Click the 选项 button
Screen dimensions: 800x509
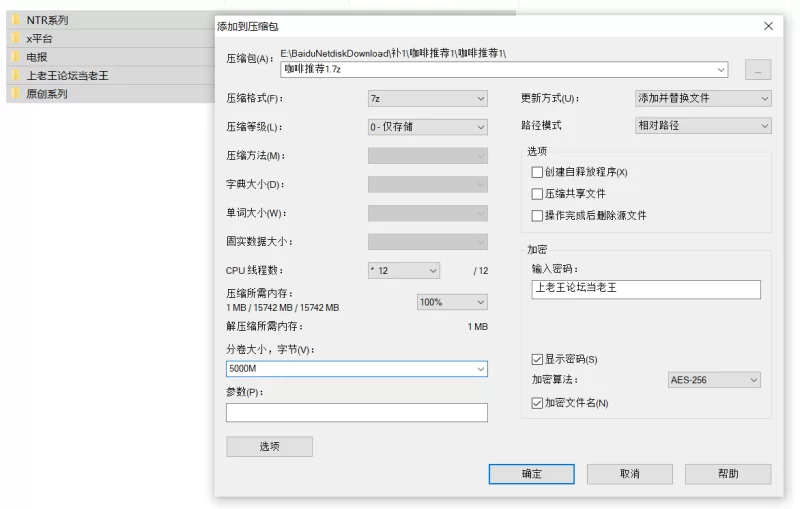pos(269,447)
